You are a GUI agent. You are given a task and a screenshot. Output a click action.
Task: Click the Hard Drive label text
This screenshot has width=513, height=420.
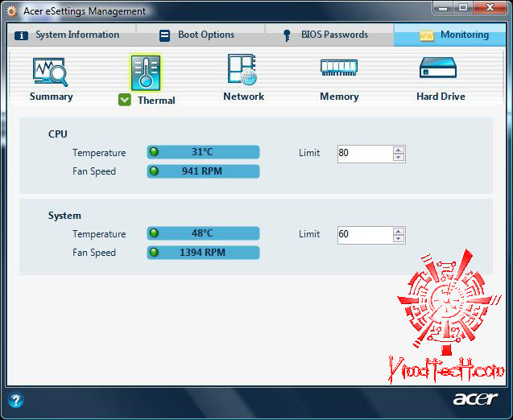pyautogui.click(x=441, y=97)
